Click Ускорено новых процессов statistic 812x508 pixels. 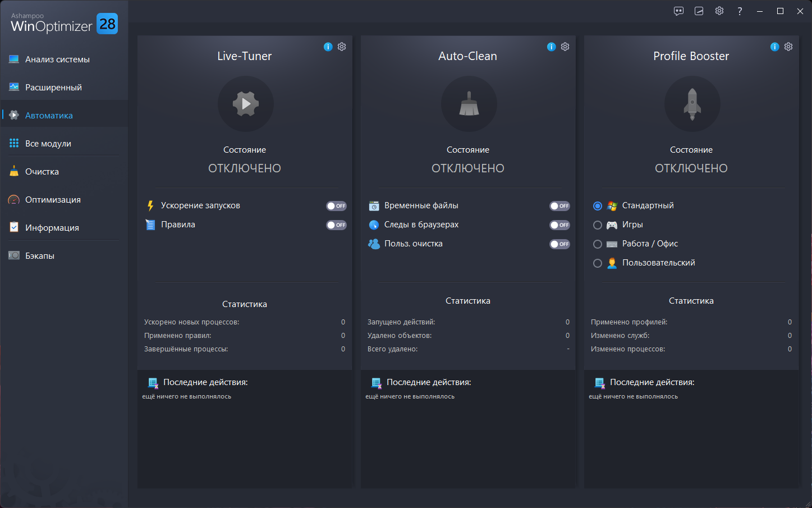(245, 322)
